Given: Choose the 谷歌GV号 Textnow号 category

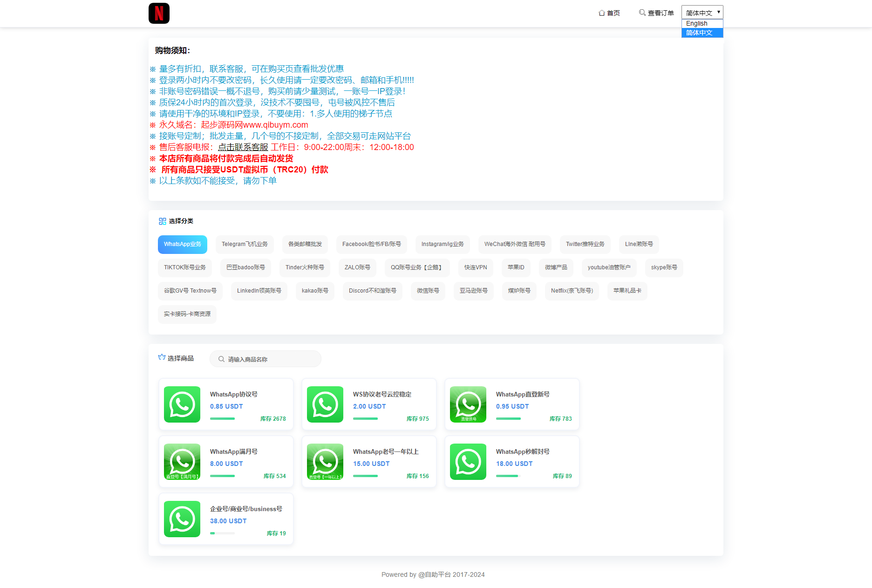Looking at the screenshot, I should 190,291.
